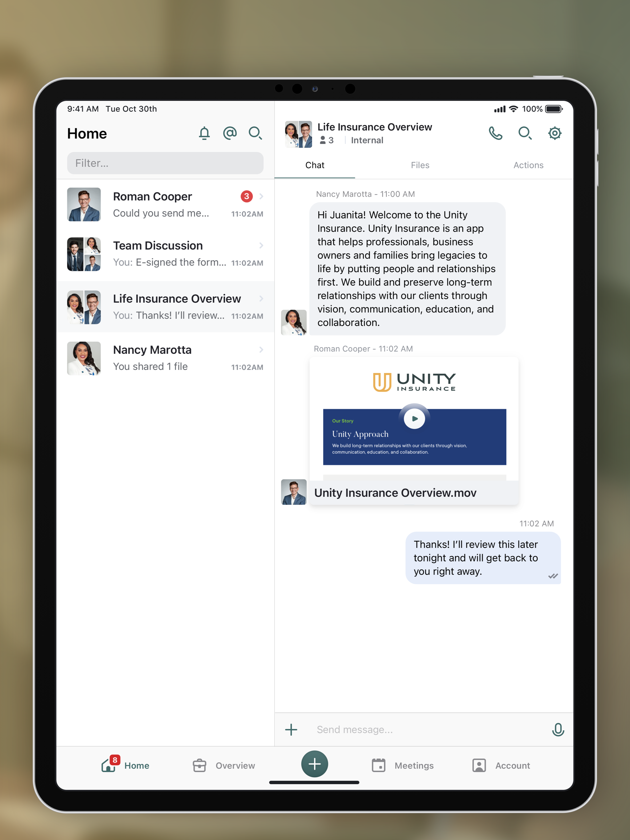Open Account tab in bottom bar
The height and width of the screenshot is (840, 630).
(501, 765)
